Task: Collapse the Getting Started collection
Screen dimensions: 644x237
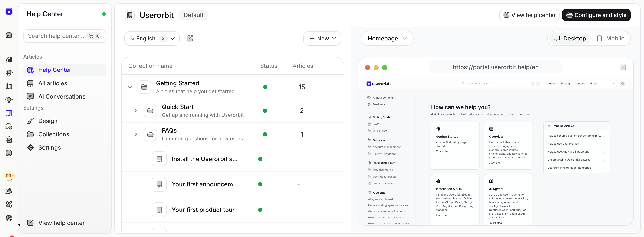Action: [x=130, y=87]
